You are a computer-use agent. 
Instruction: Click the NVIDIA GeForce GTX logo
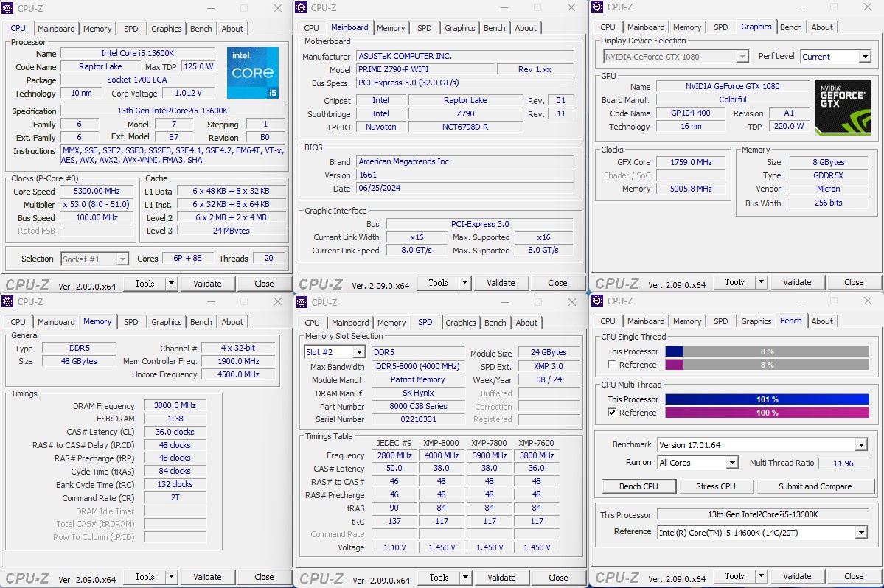pyautogui.click(x=843, y=108)
